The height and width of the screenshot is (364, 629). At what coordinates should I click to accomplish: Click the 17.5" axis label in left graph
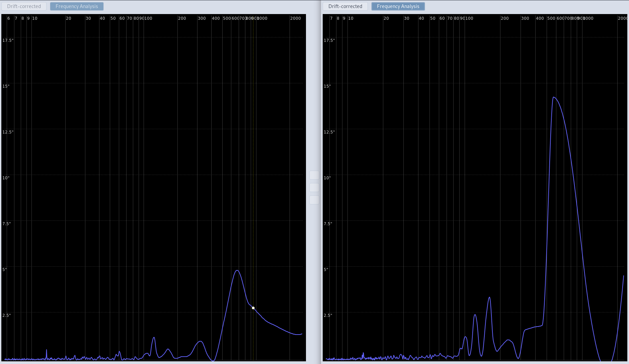click(x=8, y=40)
